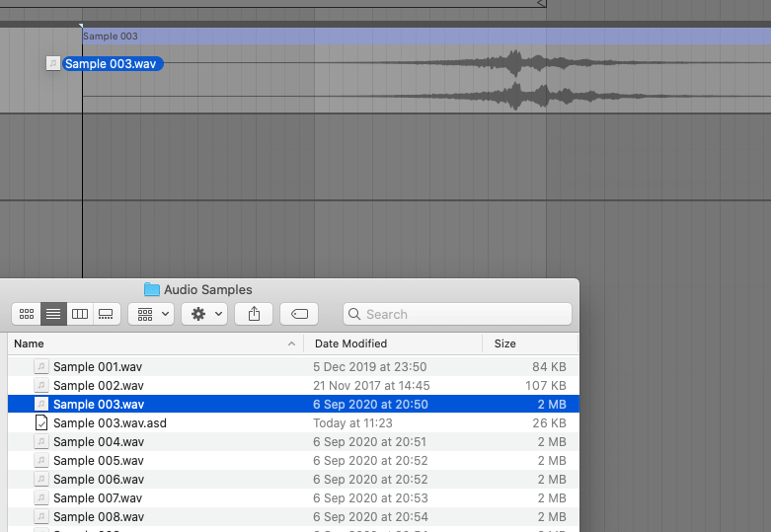771x532 pixels.
Task: Click the dragged Sample 003.wav file icon
Action: point(53,64)
